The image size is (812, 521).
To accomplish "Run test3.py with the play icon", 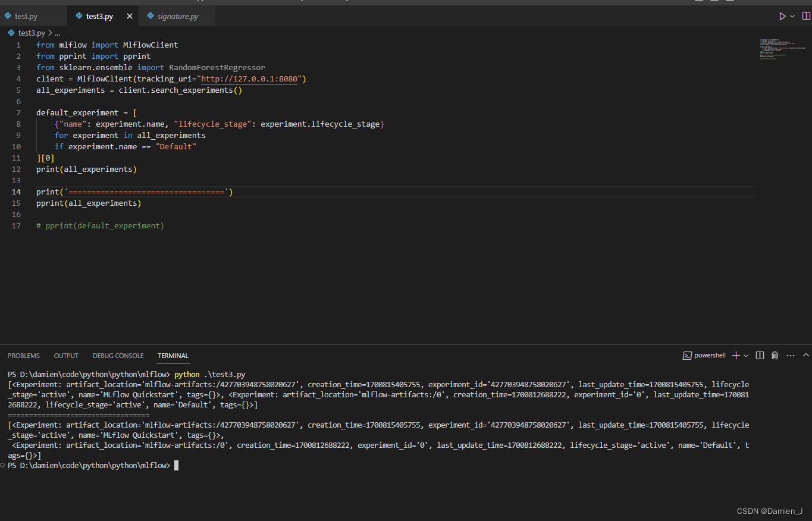I will click(x=782, y=16).
